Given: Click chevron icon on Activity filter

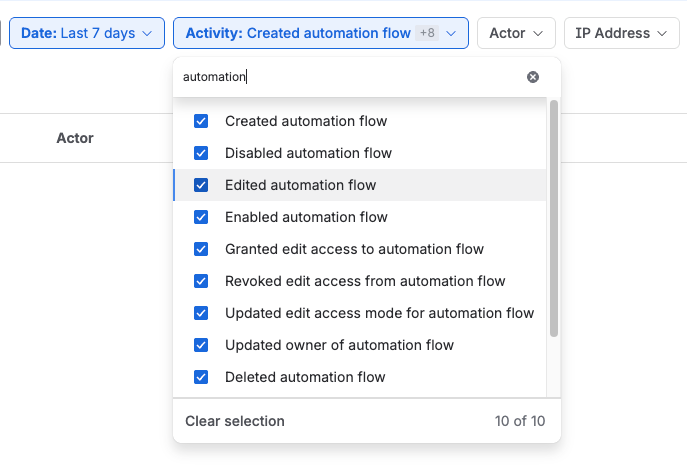Looking at the screenshot, I should pos(451,33).
